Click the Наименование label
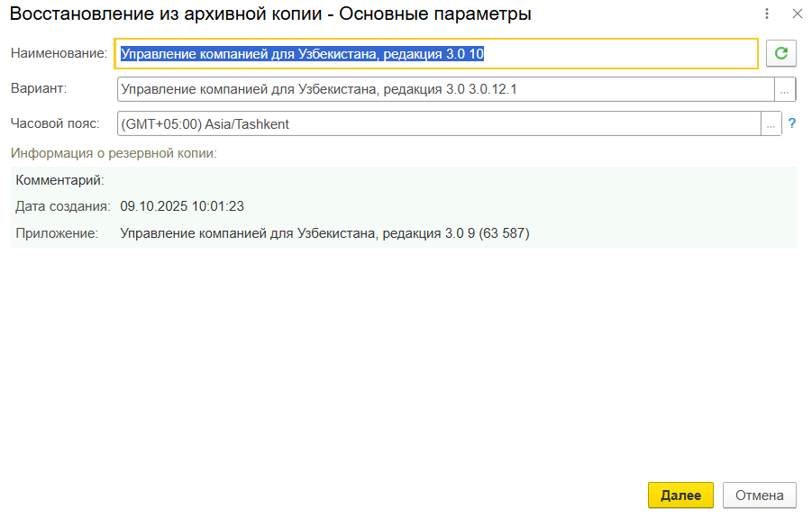 [59, 54]
